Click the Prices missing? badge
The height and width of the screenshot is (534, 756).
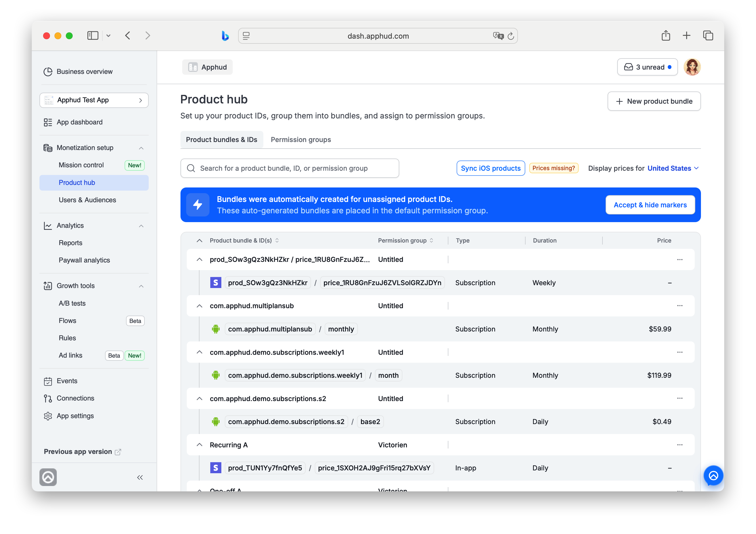tap(553, 168)
